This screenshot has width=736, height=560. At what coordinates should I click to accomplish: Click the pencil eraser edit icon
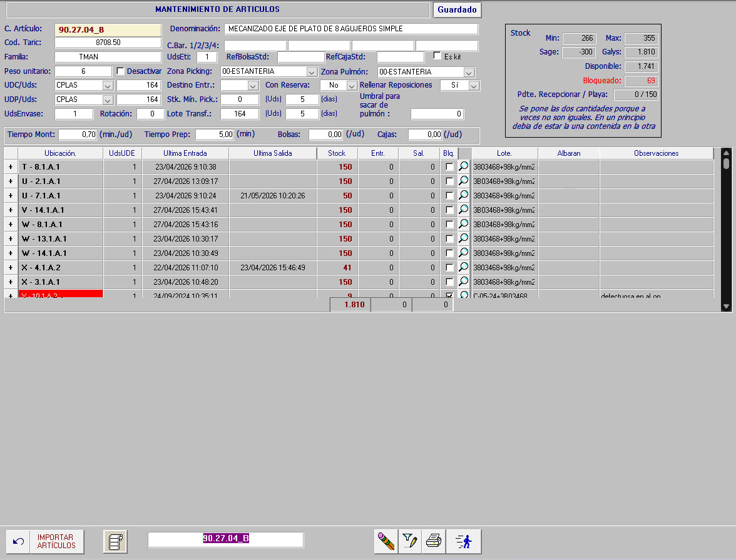click(x=386, y=542)
